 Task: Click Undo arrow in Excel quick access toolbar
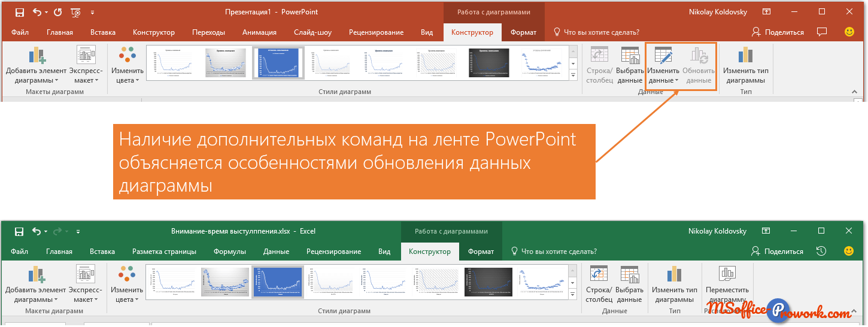[x=37, y=231]
